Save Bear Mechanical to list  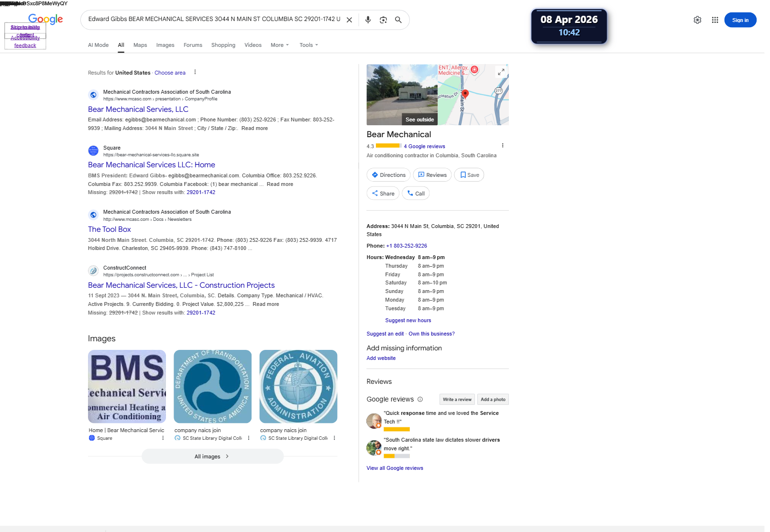pos(469,175)
